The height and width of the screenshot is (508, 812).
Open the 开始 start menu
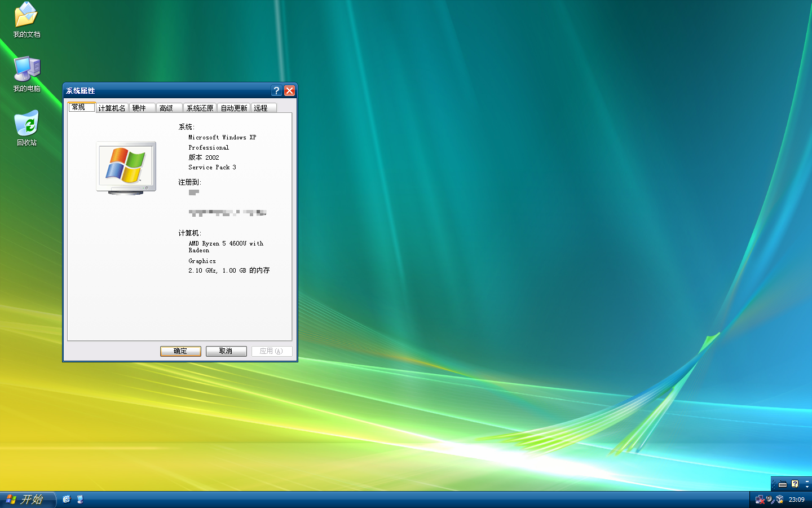tap(27, 500)
